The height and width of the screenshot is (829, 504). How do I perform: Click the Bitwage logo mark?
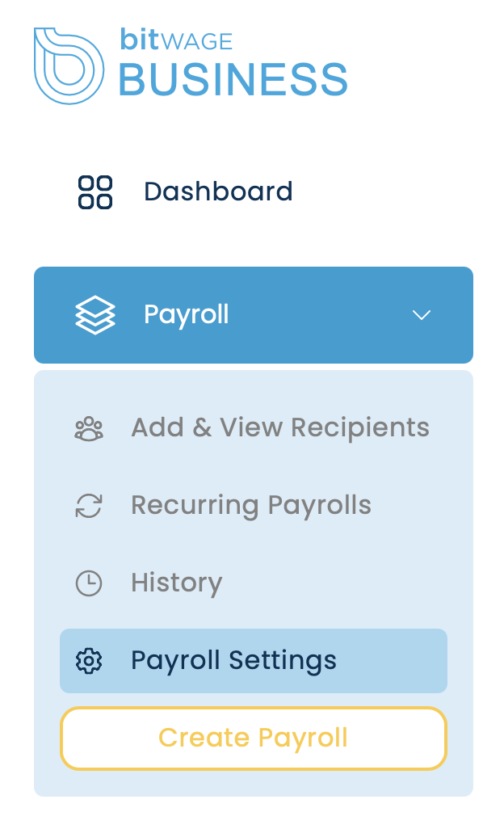(69, 65)
